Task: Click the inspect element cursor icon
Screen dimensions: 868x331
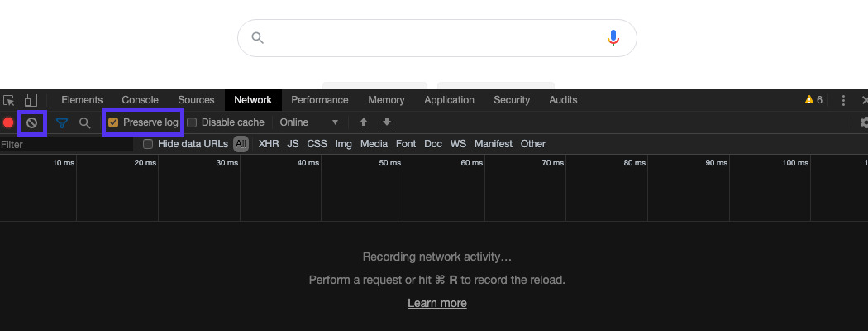Action: [9, 100]
